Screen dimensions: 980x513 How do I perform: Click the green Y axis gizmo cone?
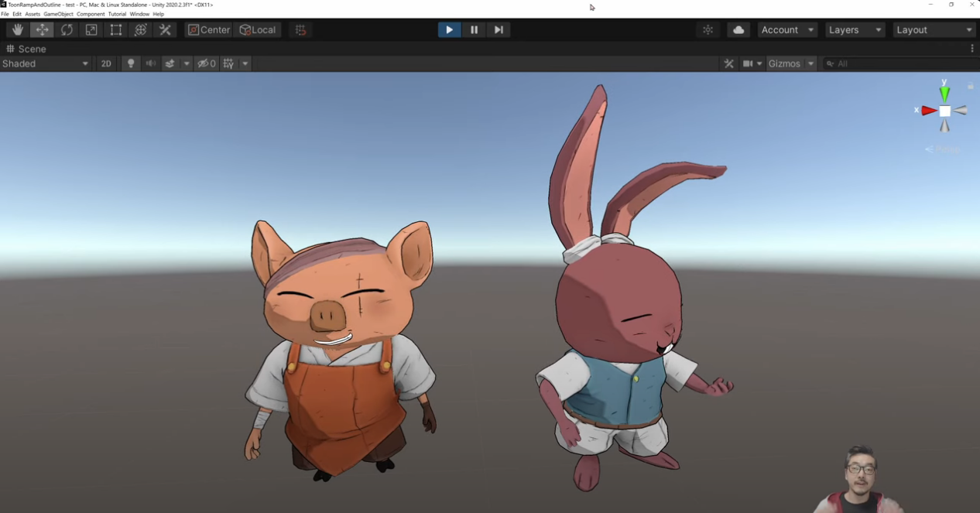click(944, 93)
